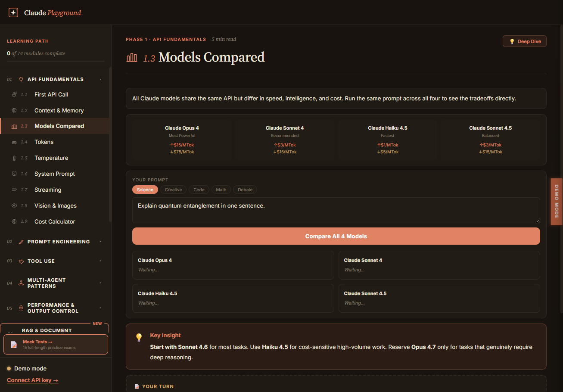Click the '5 min read' label
This screenshot has width=563, height=392.
(x=224, y=39)
